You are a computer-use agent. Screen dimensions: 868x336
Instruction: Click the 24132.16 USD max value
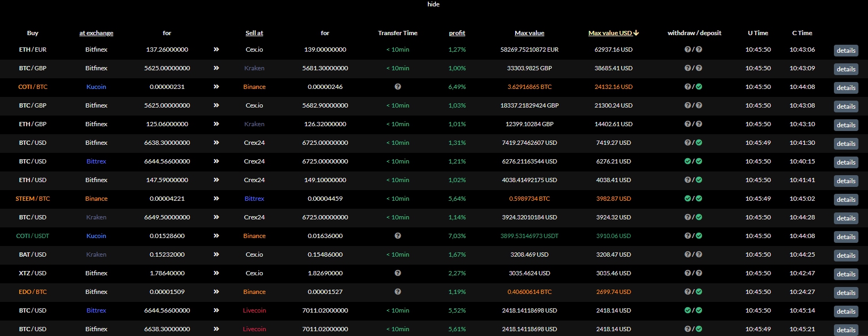tap(614, 87)
